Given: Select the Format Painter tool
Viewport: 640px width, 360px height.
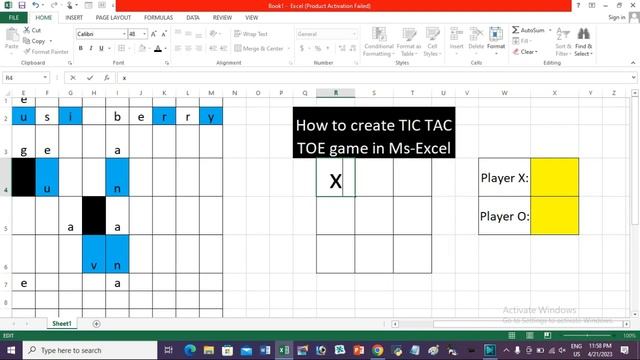Looking at the screenshot, I should point(46,51).
